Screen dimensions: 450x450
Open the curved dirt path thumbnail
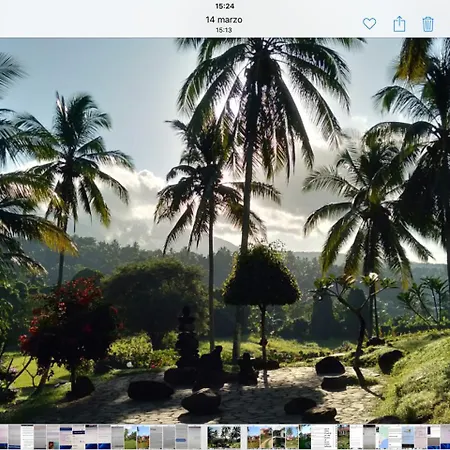coord(266,437)
